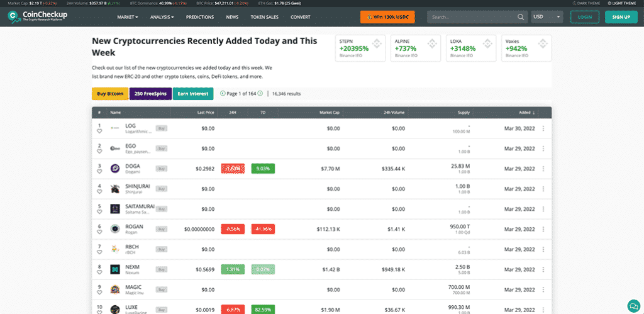Open the chat support bubble icon
Screen dimensions: 644x314
tap(633, 306)
